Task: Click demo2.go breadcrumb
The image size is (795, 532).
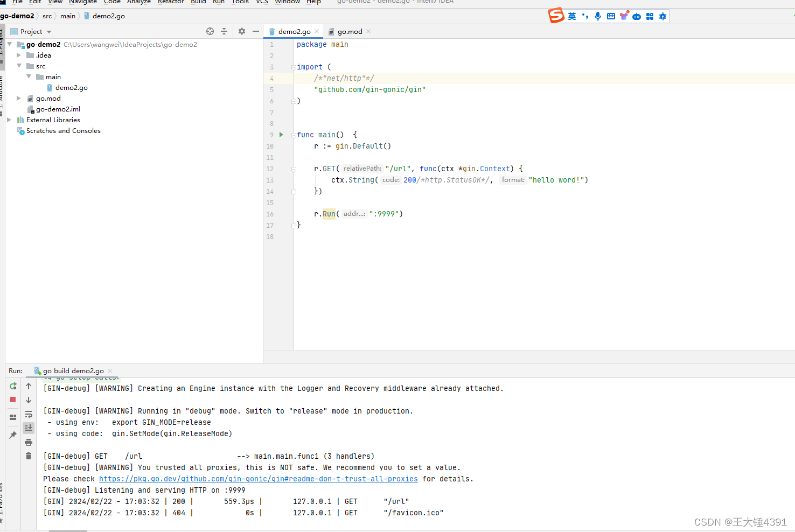Action: point(104,16)
